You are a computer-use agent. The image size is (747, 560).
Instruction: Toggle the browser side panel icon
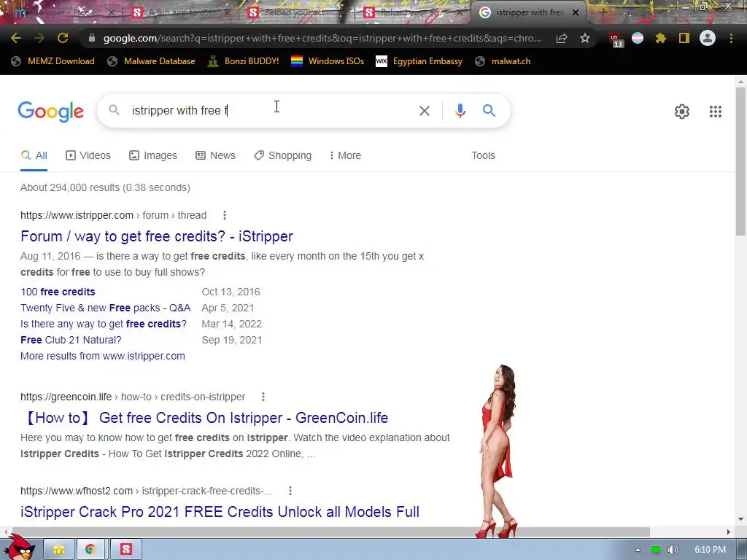pyautogui.click(x=684, y=38)
